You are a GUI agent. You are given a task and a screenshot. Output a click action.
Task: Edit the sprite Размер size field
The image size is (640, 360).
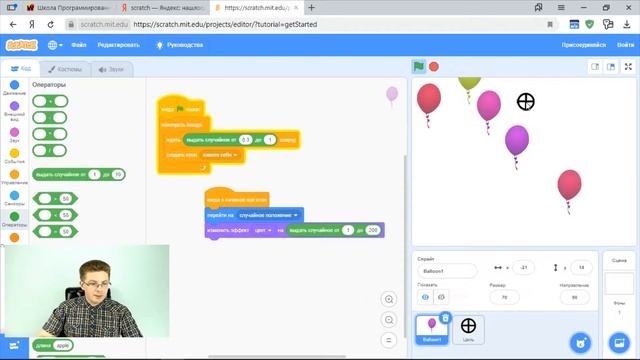(x=504, y=297)
